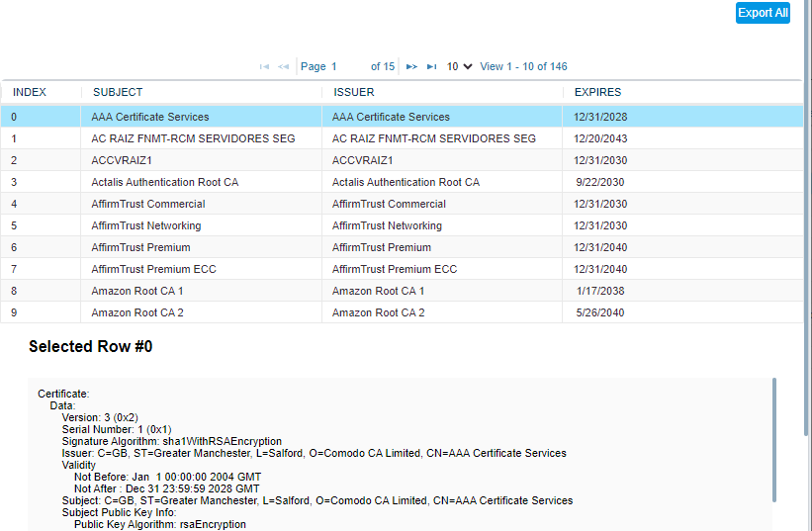The width and height of the screenshot is (812, 531).
Task: Select the Amazon Root CA 2 row
Action: coord(137,312)
